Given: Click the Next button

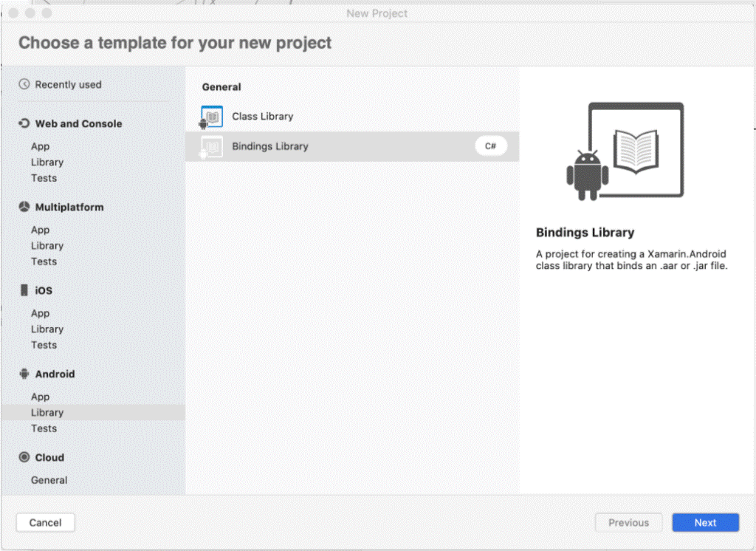Looking at the screenshot, I should [x=705, y=522].
